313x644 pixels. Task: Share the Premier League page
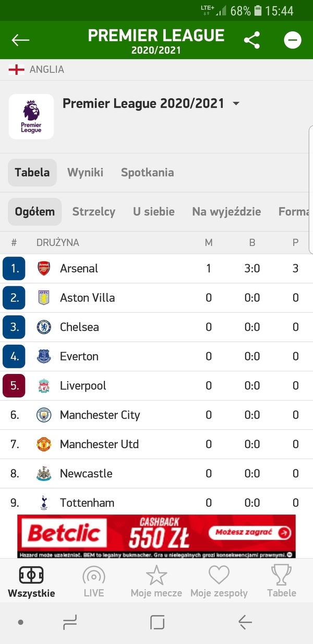coord(252,40)
